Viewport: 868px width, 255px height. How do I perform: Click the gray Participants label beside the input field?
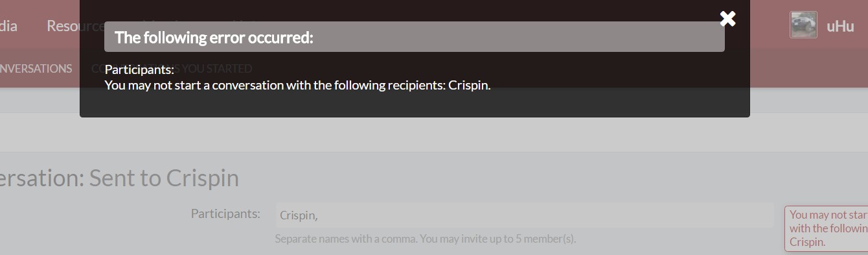[x=225, y=213]
